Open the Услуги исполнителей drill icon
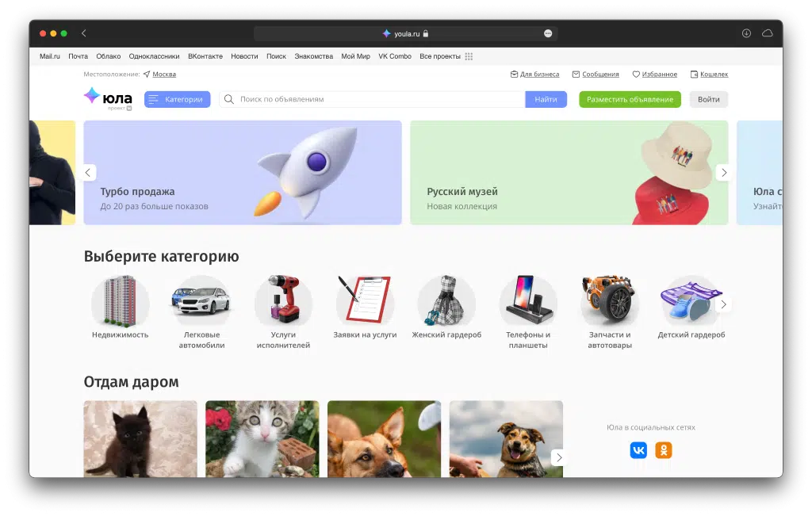This screenshot has width=812, height=516. (x=283, y=301)
